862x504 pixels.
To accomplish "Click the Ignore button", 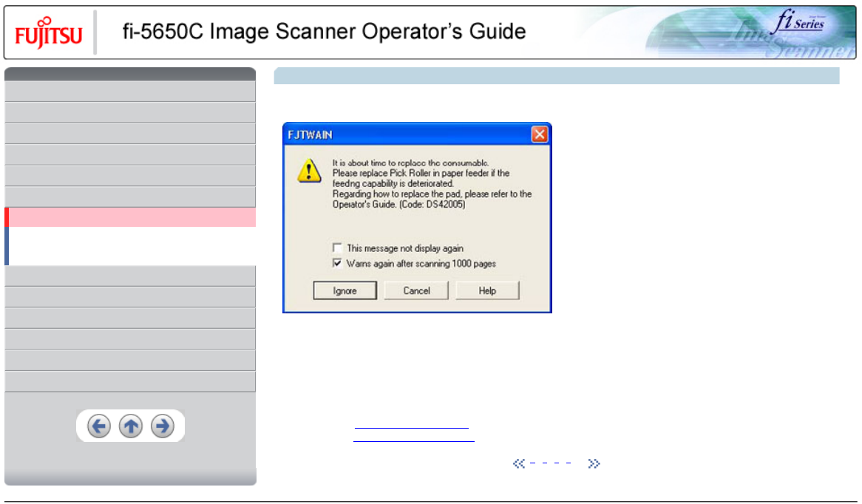I will [345, 290].
